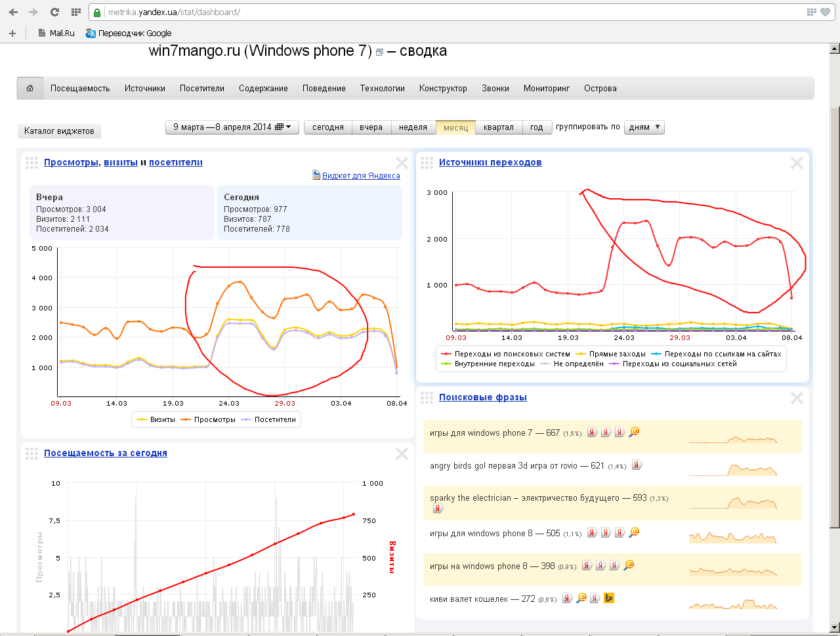
Task: Select the год period button
Action: (x=537, y=127)
